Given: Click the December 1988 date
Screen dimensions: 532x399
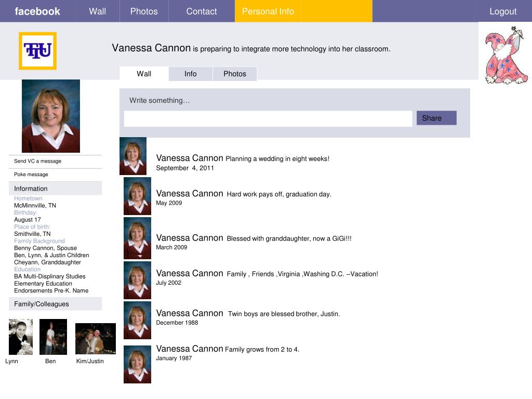Looking at the screenshot, I should coord(177,323).
